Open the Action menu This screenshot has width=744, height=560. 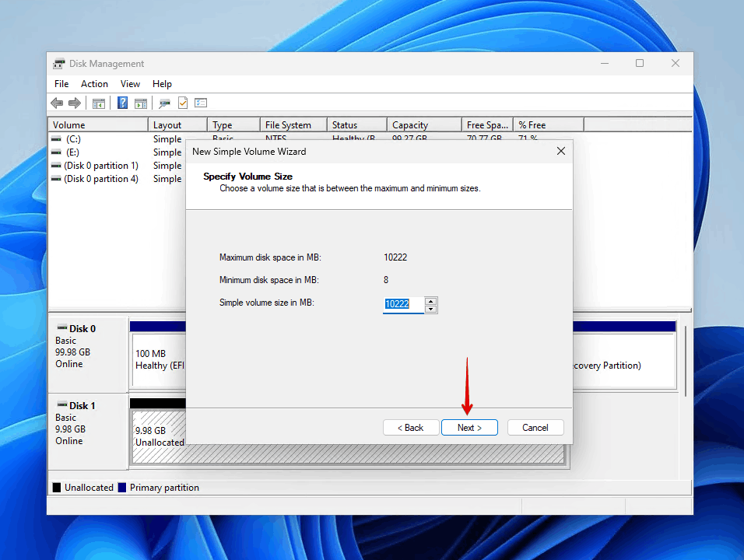coord(94,83)
